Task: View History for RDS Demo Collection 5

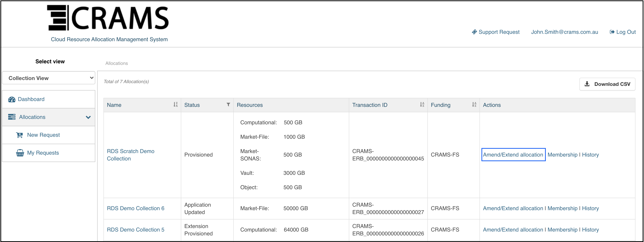Action: (590, 230)
